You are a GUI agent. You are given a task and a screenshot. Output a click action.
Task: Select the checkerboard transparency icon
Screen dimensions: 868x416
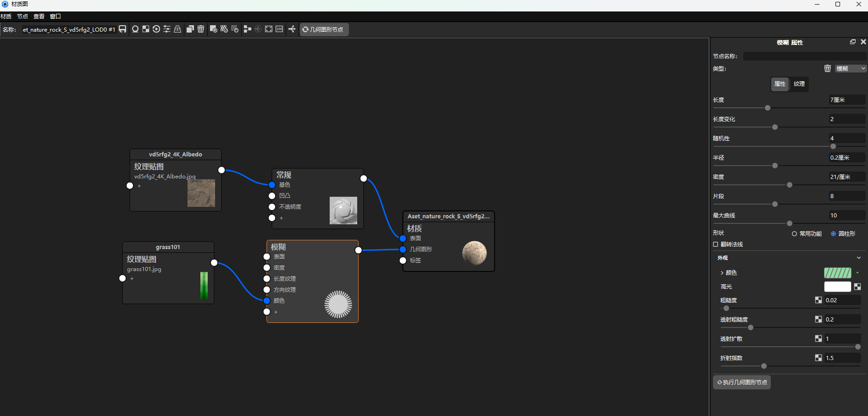coord(145,29)
